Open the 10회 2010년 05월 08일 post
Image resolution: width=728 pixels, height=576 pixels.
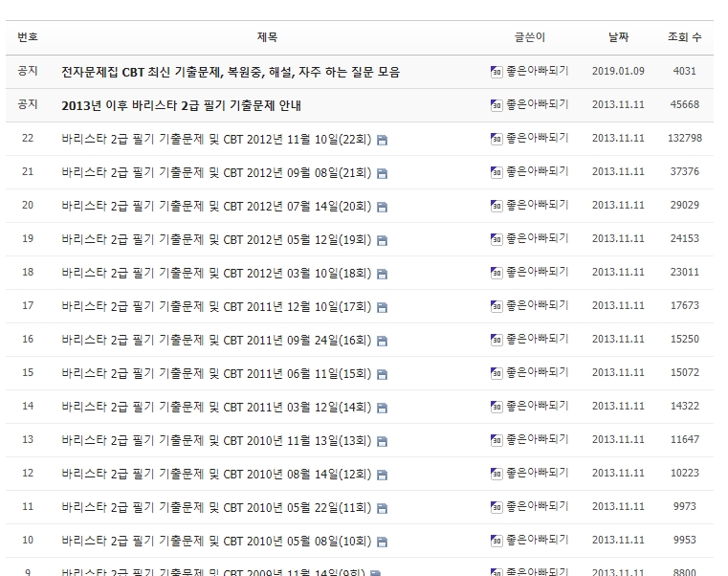[216, 541]
